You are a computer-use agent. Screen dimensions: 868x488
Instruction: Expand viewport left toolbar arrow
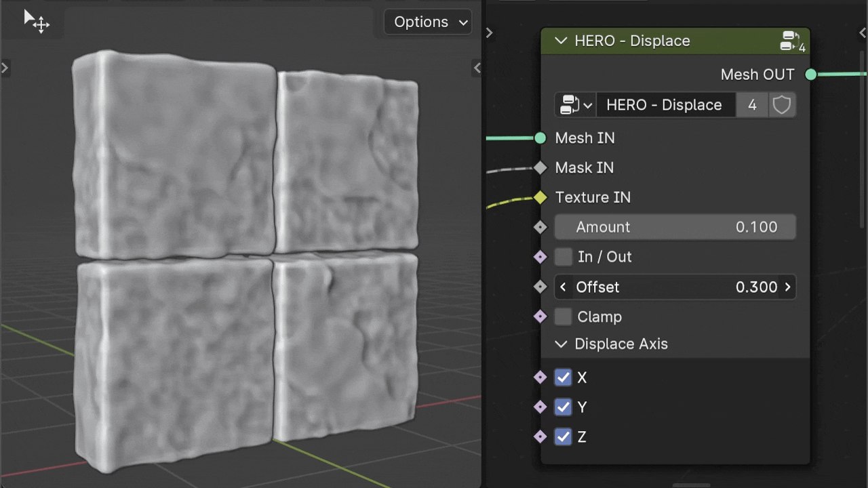(5, 68)
